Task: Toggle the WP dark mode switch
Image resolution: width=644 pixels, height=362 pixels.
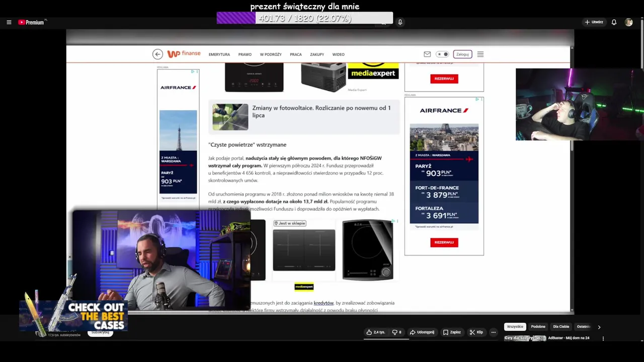Action: [442, 54]
